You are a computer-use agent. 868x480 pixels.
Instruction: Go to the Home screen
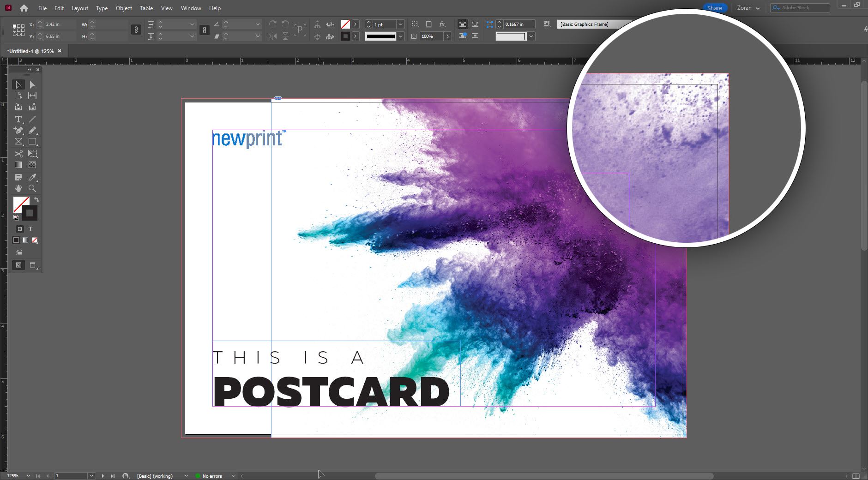(x=24, y=8)
